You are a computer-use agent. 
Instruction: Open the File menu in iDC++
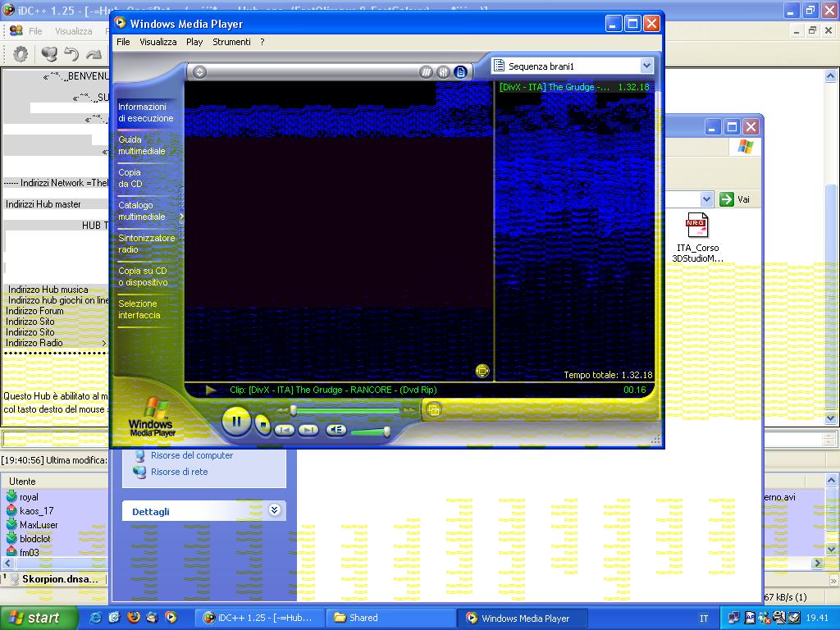point(35,31)
